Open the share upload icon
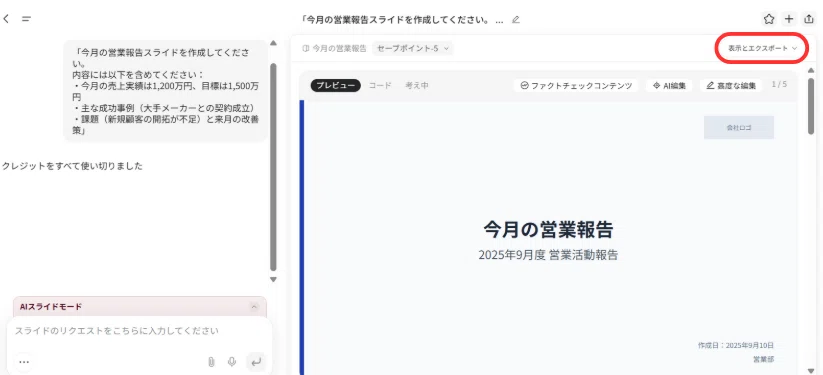Viewport: 823px width, 375px height. pyautogui.click(x=808, y=19)
